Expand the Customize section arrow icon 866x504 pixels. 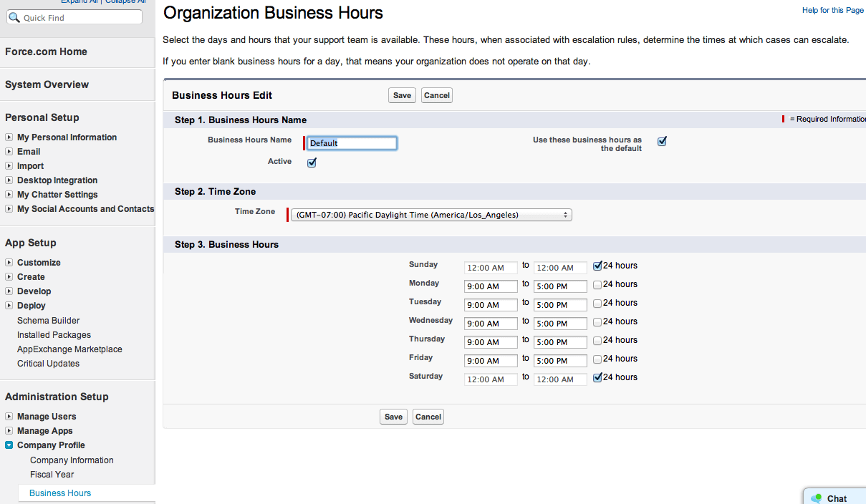point(9,262)
